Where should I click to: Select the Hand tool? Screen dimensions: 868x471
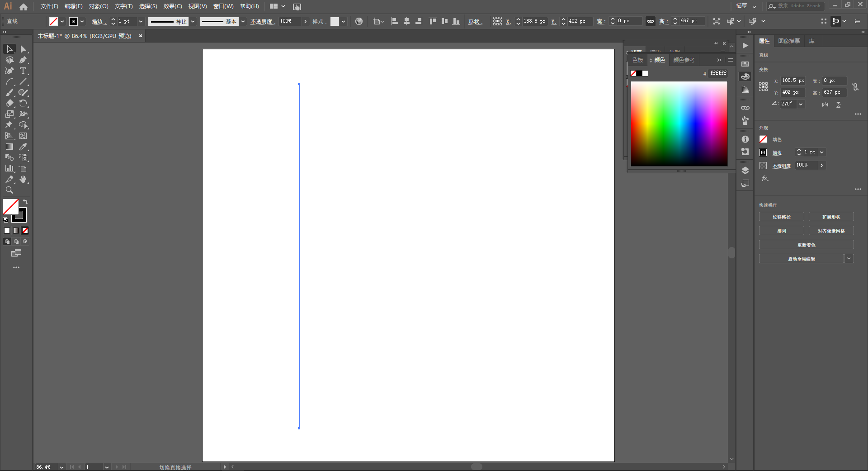(23, 179)
